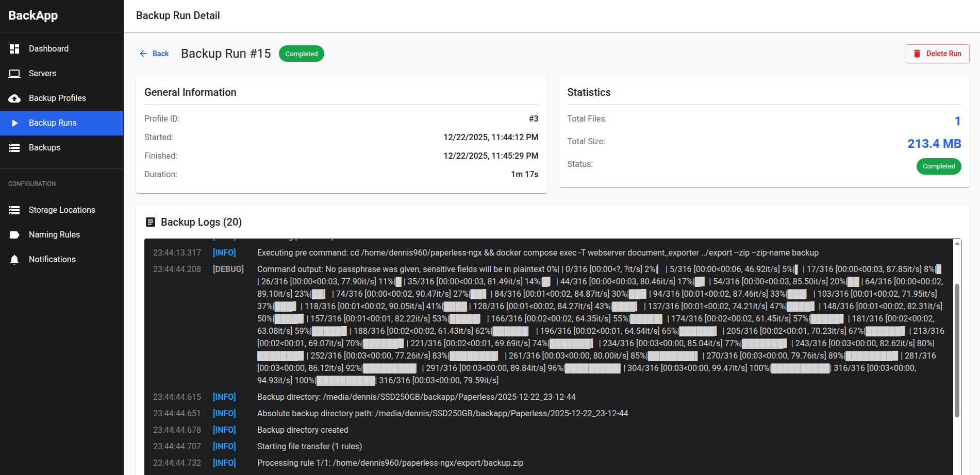Open the Servers menu item
The width and height of the screenshot is (980, 475).
pyautogui.click(x=62, y=74)
